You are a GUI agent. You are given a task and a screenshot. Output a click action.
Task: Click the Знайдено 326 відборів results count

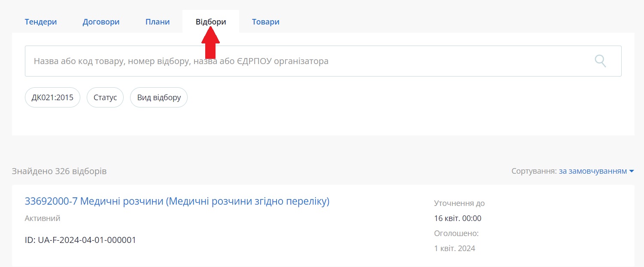tap(59, 171)
